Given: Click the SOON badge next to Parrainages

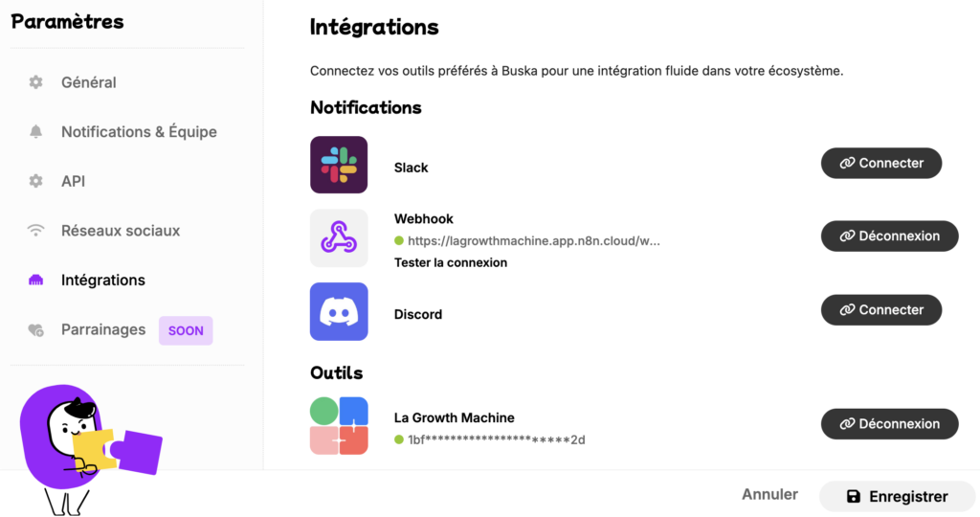Looking at the screenshot, I should click(x=186, y=330).
